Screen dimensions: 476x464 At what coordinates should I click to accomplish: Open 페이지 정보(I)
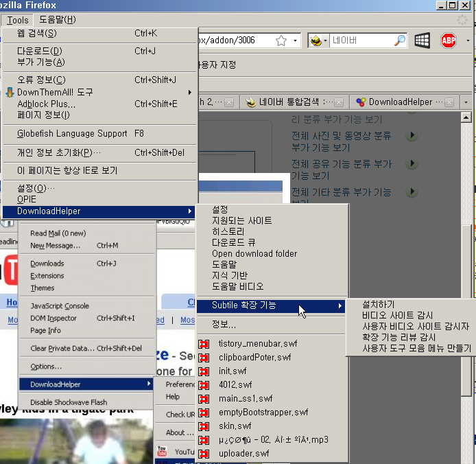point(100,115)
